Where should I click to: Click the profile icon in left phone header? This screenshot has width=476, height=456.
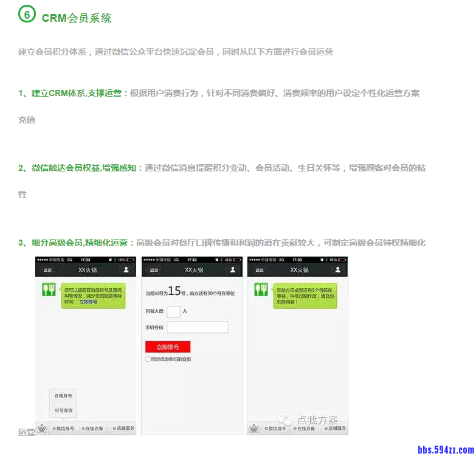pyautogui.click(x=126, y=269)
